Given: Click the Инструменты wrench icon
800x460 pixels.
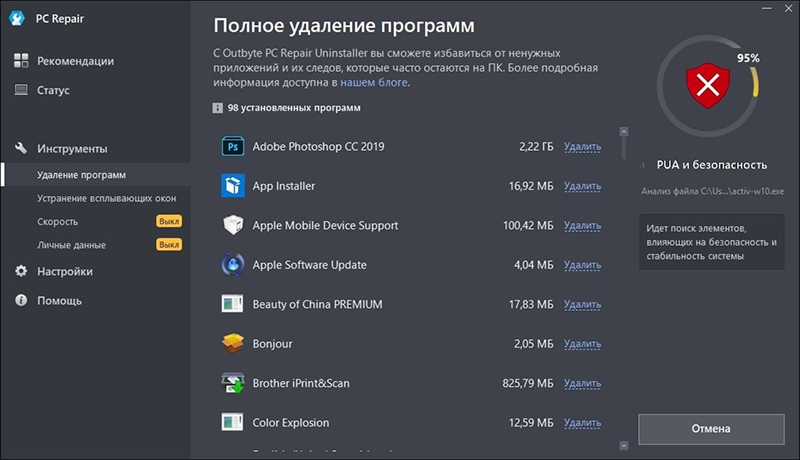Looking at the screenshot, I should click(21, 148).
